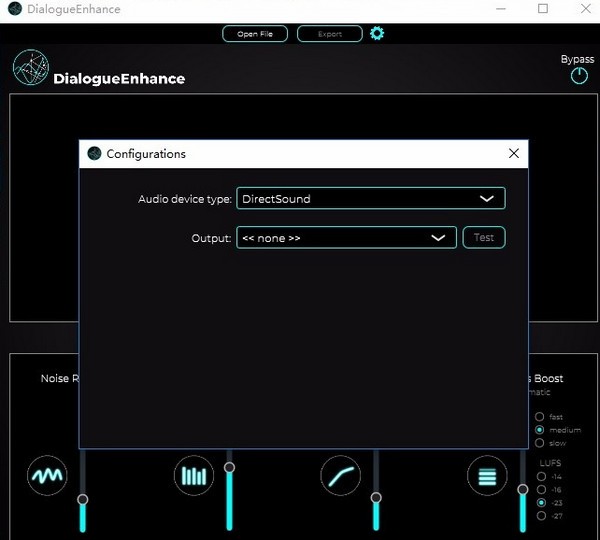Select the medium speed radio button
The width and height of the screenshot is (600, 540).
point(540,430)
